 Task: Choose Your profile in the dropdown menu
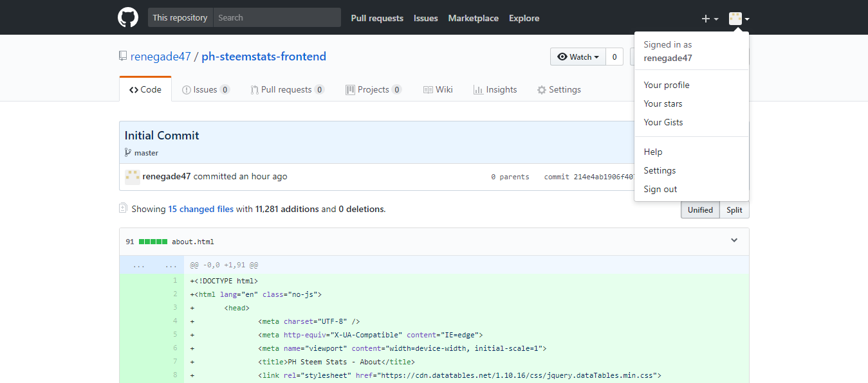[666, 85]
